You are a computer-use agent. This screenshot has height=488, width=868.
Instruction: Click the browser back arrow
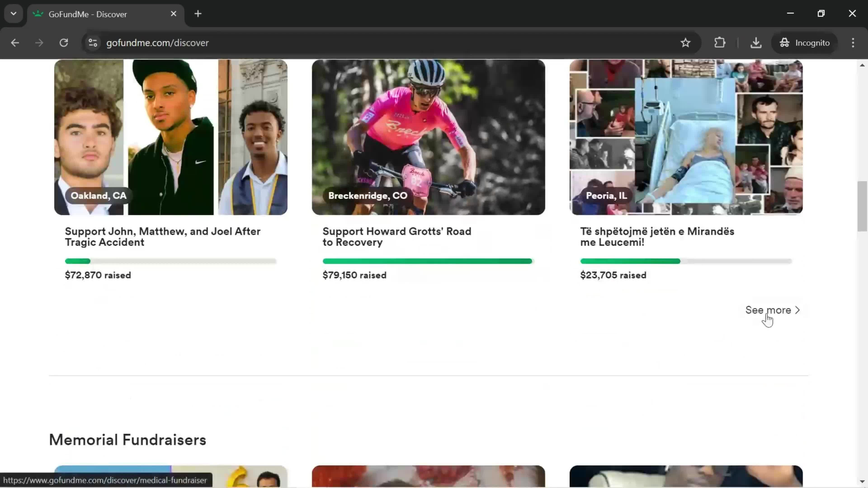click(x=15, y=43)
